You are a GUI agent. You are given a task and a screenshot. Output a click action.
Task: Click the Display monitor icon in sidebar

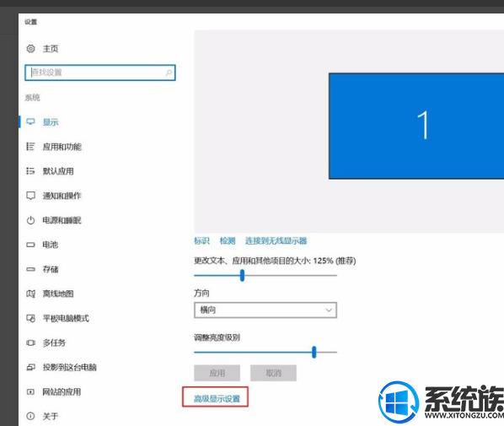tap(30, 122)
